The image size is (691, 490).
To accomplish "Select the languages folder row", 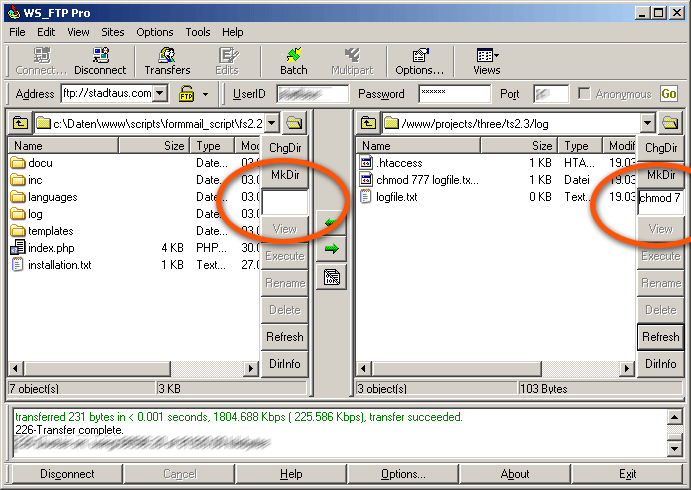I will coord(134,197).
